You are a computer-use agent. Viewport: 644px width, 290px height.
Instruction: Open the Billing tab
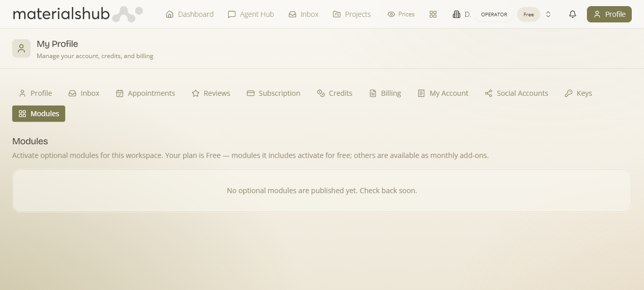pyautogui.click(x=385, y=93)
